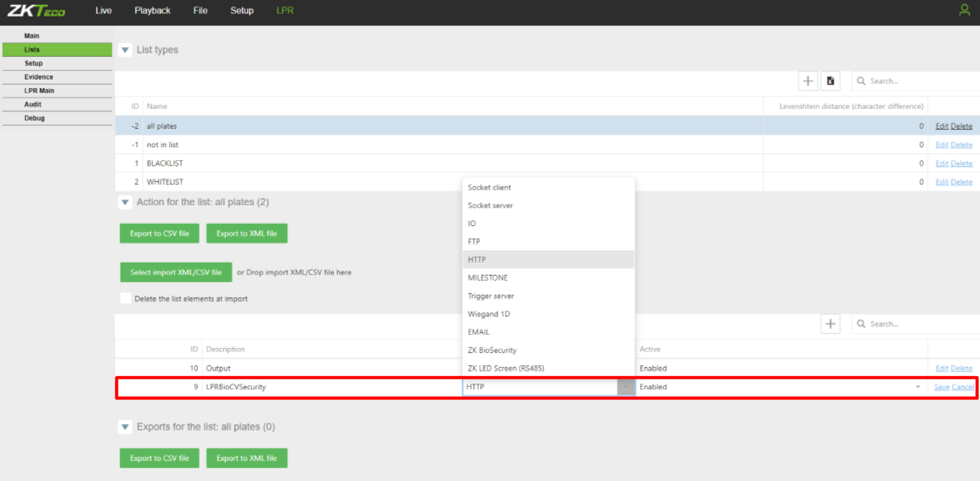Select FTP in the type dropdown
The height and width of the screenshot is (481, 980).
[x=548, y=242]
